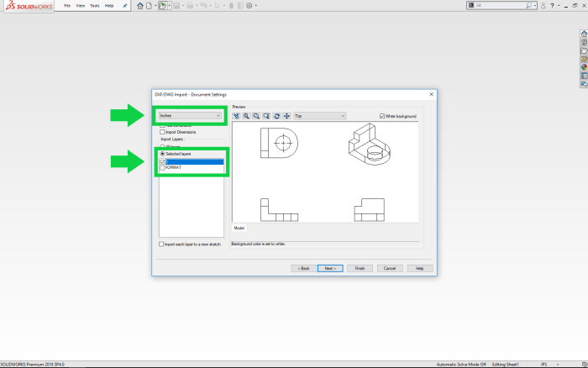Click the File Properties icon in toolbar
588x368 pixels.
240,6
